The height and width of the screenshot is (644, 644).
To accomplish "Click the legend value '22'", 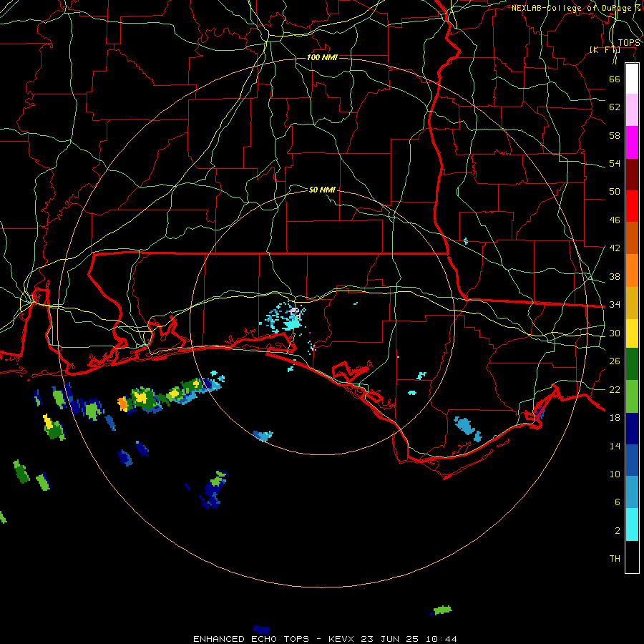I will pos(615,389).
